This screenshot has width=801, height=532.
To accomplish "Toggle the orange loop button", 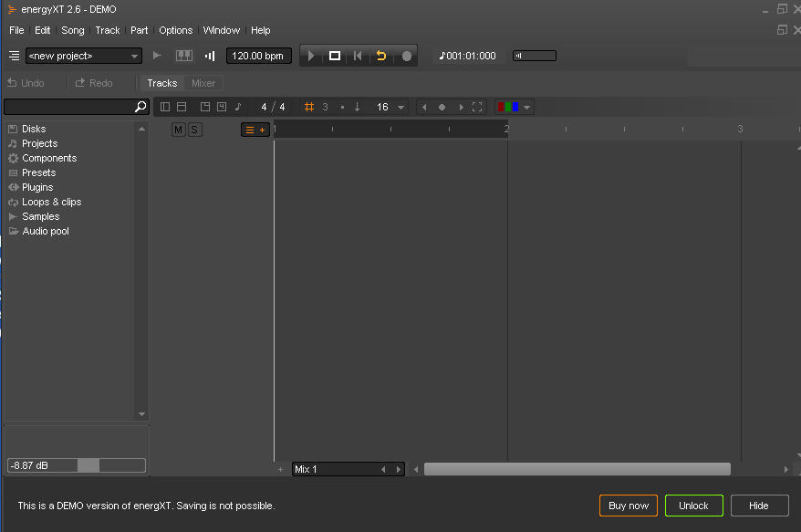I will tap(381, 56).
